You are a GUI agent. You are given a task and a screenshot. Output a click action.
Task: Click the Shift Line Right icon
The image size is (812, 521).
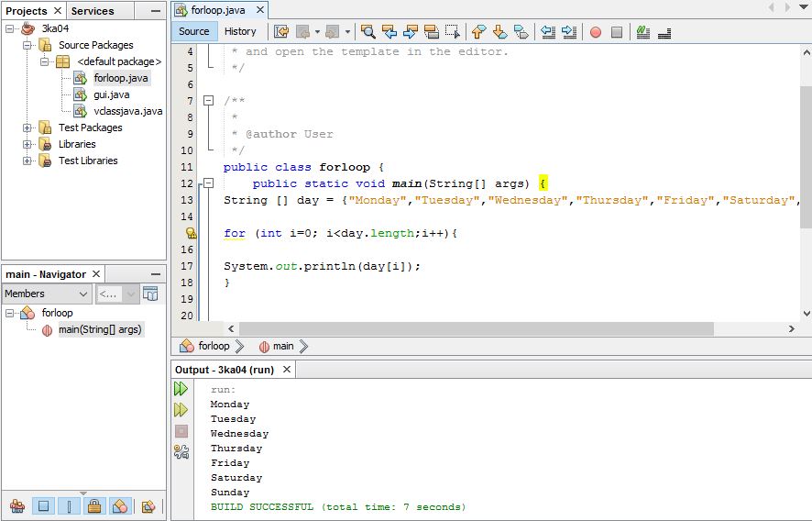click(x=568, y=31)
